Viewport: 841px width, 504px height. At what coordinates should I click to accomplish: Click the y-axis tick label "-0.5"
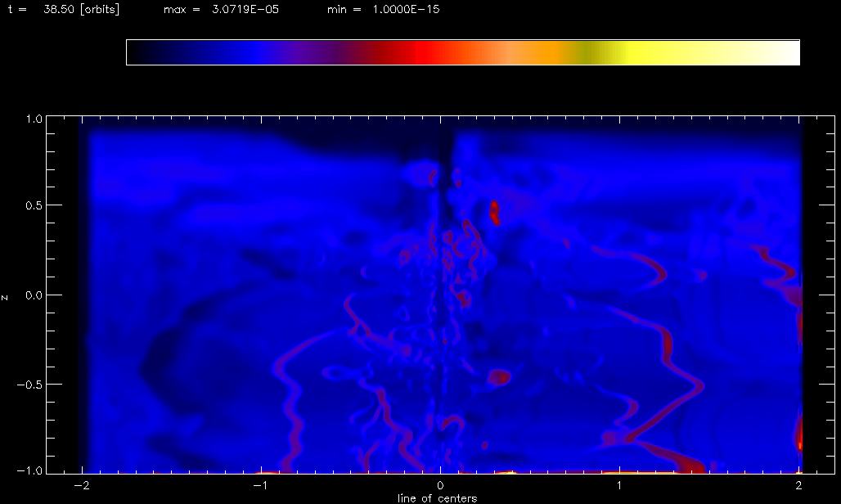pyautogui.click(x=30, y=385)
